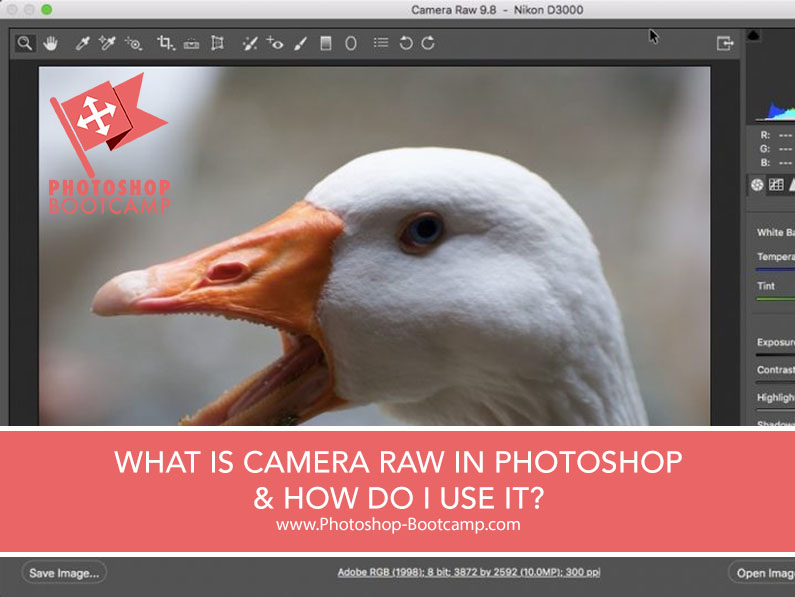Toggle full screen mode icon
Screen dimensions: 795x597
point(725,43)
